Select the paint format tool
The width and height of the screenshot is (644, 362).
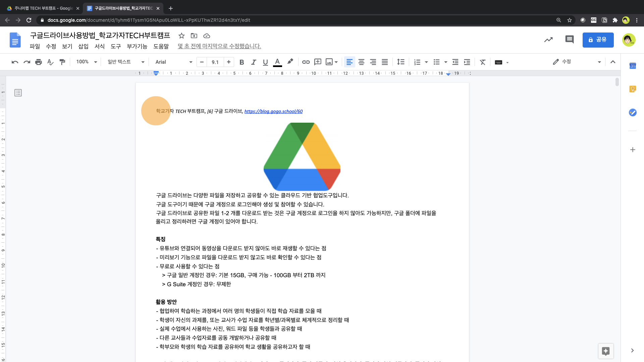(62, 62)
